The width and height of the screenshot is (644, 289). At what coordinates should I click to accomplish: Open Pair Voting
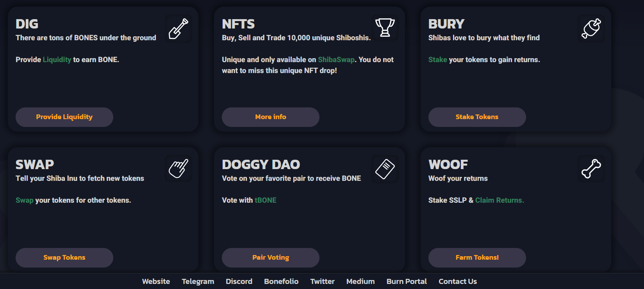click(271, 258)
